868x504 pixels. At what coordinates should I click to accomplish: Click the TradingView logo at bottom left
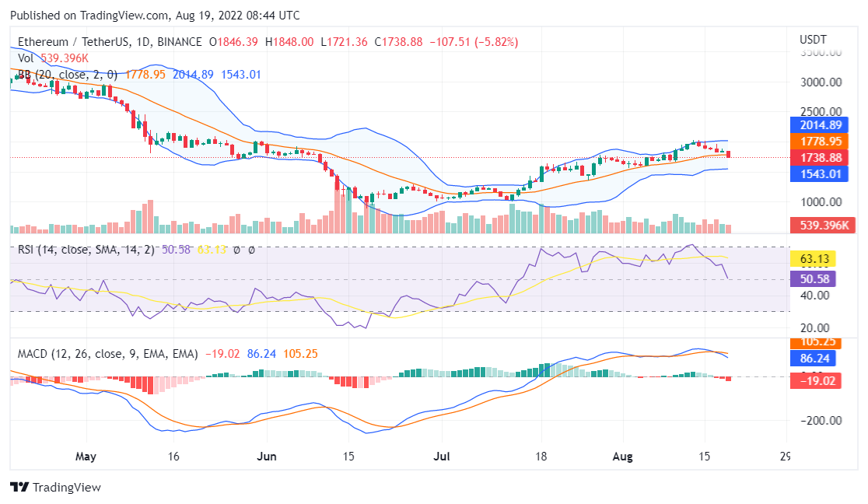point(55,487)
